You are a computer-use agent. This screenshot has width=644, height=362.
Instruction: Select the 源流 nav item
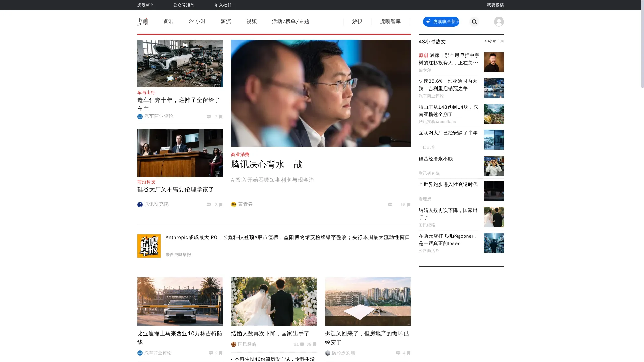coord(226,22)
